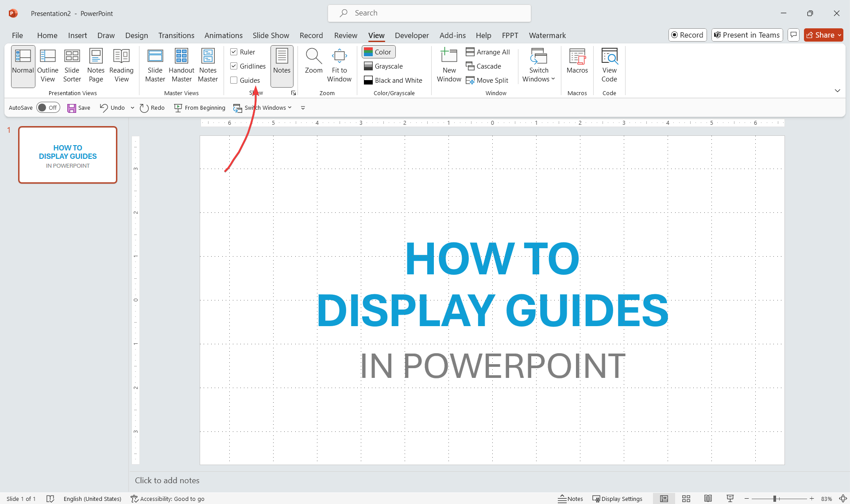Uncheck the Ruler checkbox
850x504 pixels.
[234, 52]
